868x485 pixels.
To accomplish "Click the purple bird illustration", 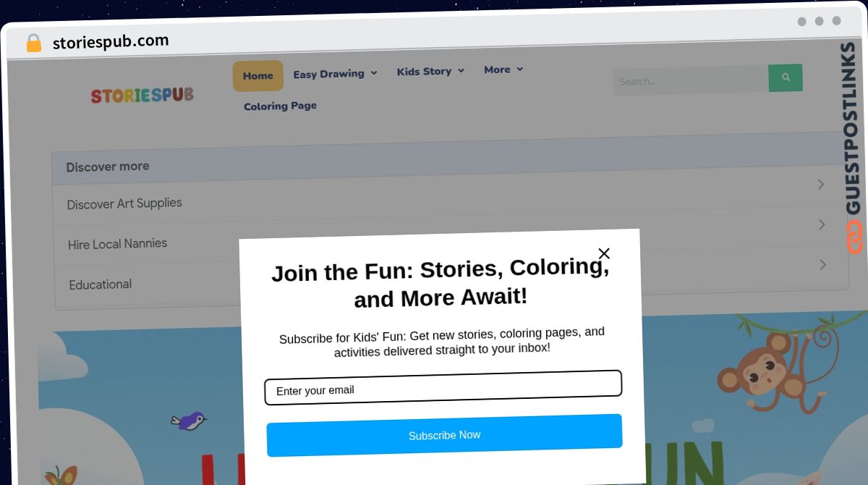I will tap(189, 421).
